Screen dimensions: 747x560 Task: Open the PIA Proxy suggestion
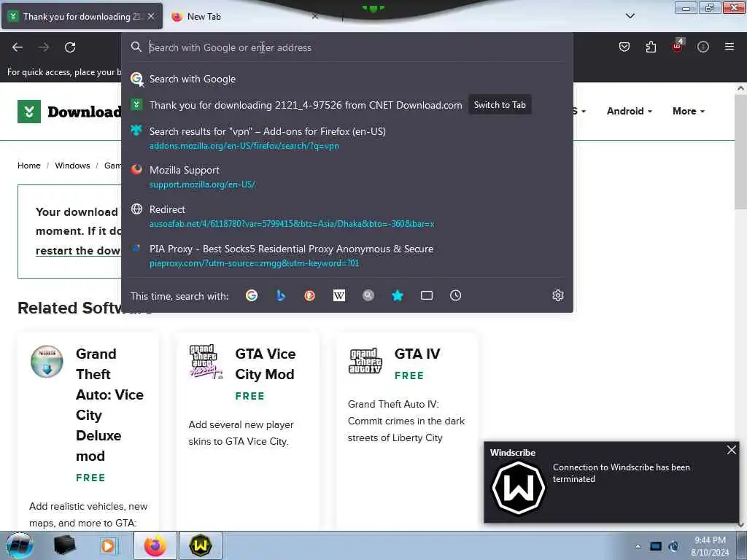point(347,256)
